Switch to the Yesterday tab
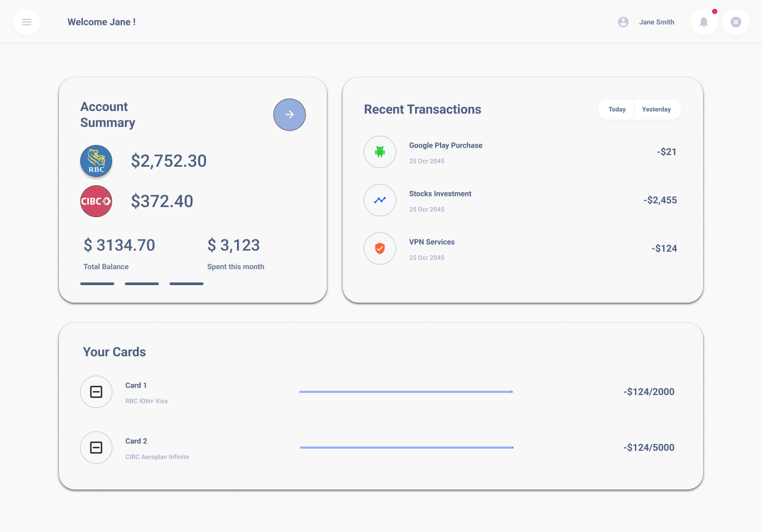This screenshot has width=762, height=532. tap(657, 109)
